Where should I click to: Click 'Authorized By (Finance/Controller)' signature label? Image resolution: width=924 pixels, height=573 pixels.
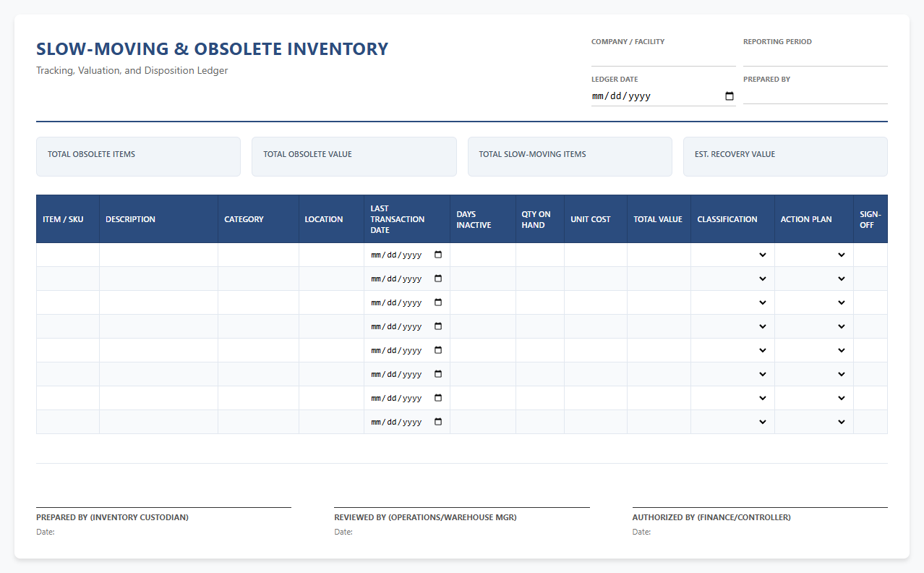point(711,517)
